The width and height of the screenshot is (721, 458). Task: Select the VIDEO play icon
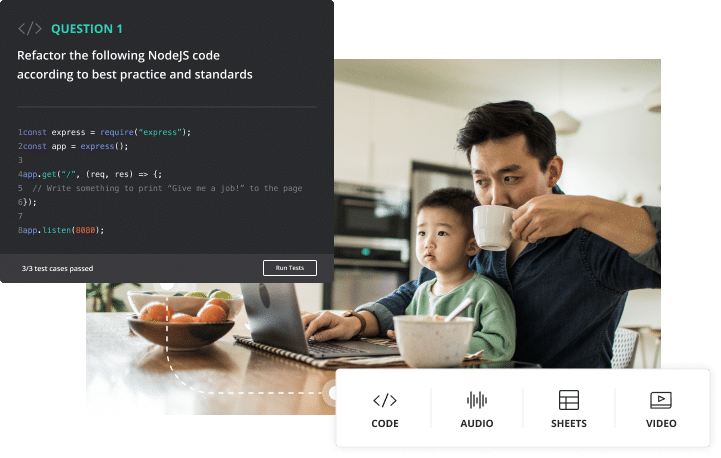(x=661, y=400)
